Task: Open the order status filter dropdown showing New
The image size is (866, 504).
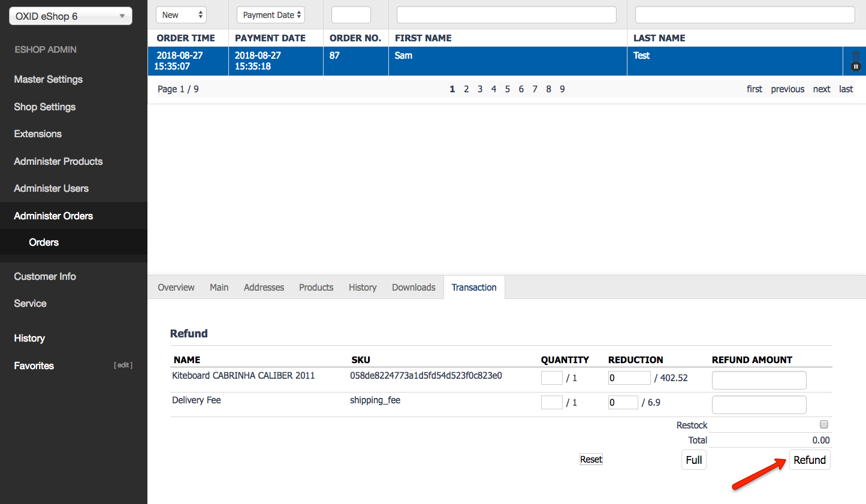Action: point(181,14)
